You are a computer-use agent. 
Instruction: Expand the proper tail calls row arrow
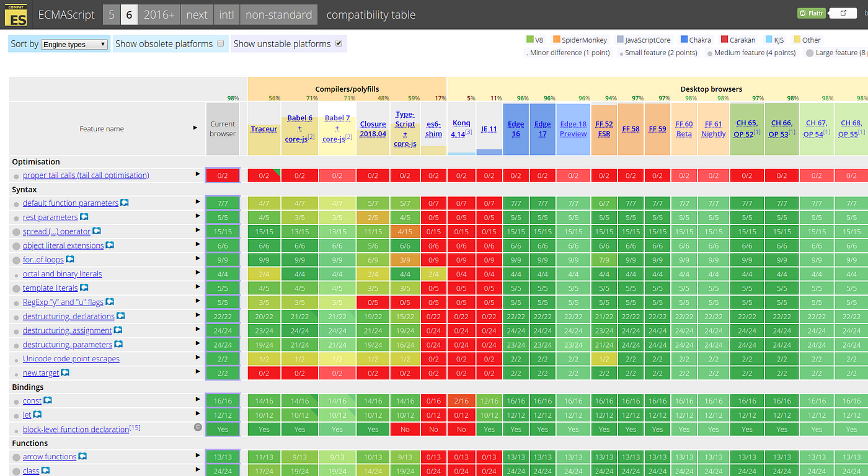tap(198, 174)
